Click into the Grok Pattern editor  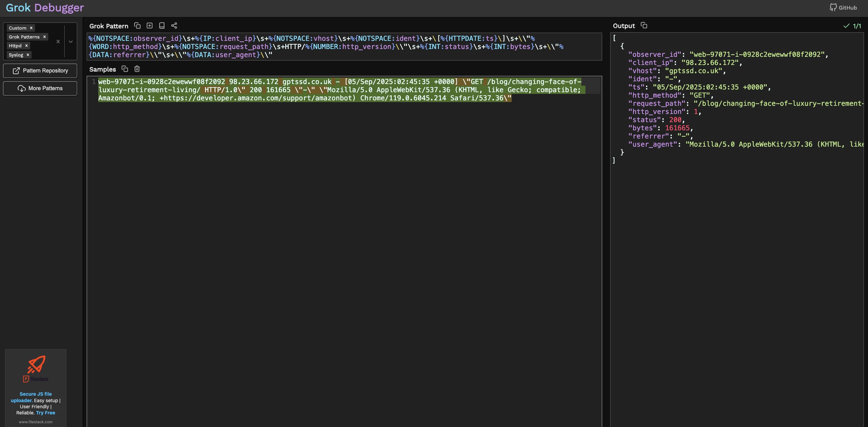point(344,47)
